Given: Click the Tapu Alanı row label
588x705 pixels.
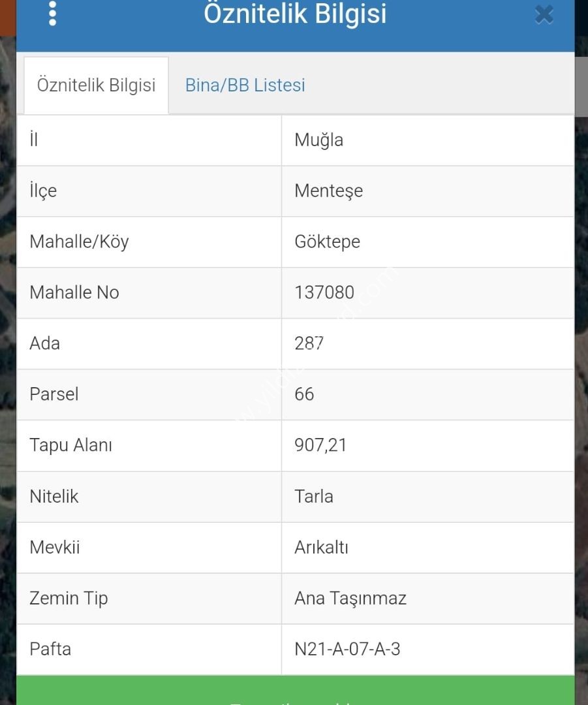Looking at the screenshot, I should (70, 445).
